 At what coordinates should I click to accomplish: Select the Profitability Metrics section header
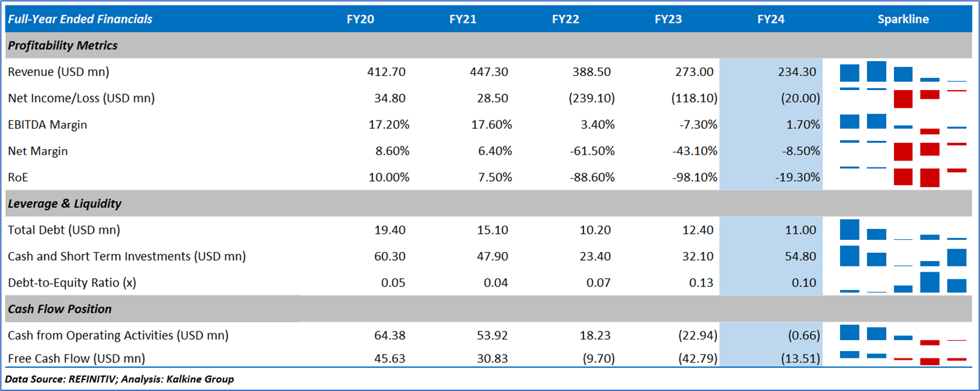click(x=62, y=45)
